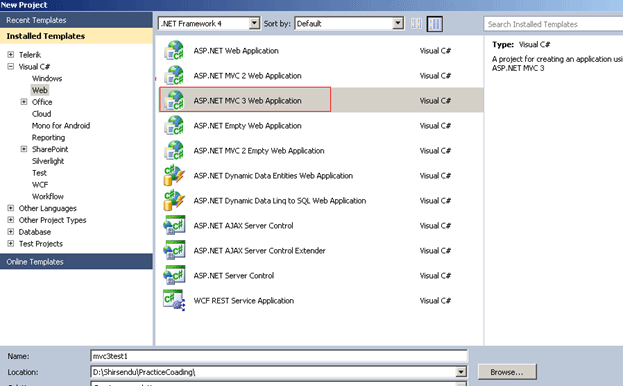The image size is (623, 386).
Task: Click the WCF REST Service Application icon
Action: 174,301
